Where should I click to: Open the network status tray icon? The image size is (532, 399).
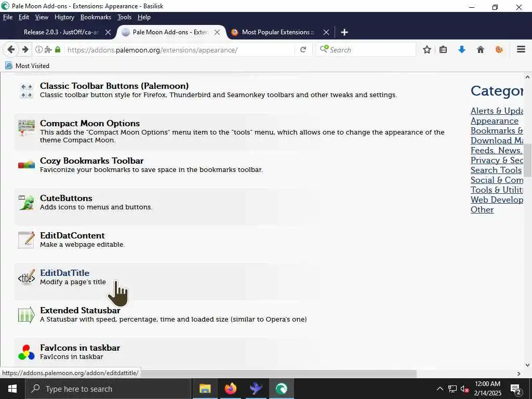click(x=453, y=389)
